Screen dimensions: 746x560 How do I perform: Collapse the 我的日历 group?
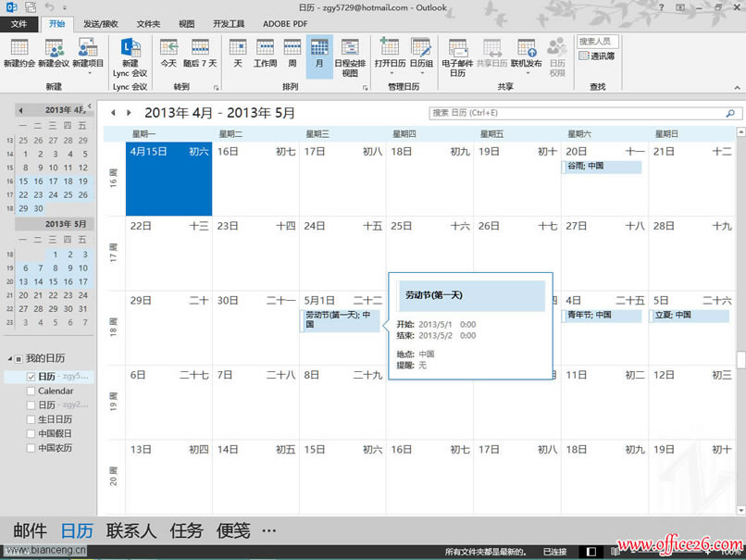tap(9, 360)
